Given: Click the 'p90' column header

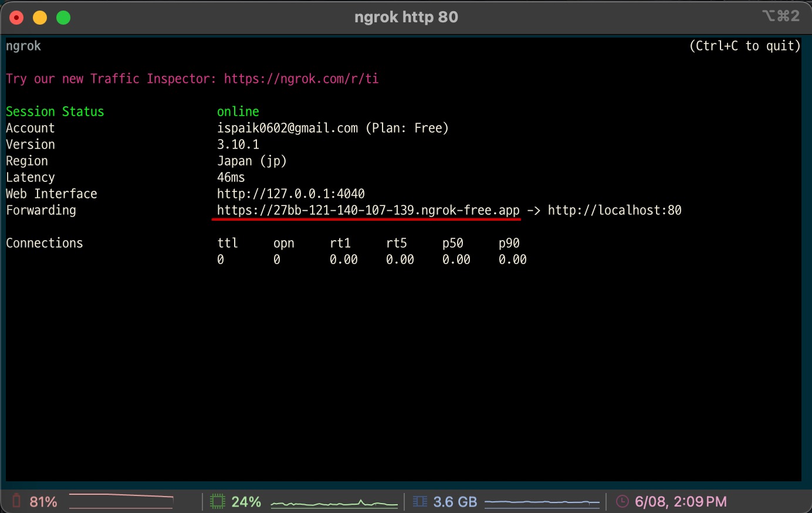Looking at the screenshot, I should [509, 243].
